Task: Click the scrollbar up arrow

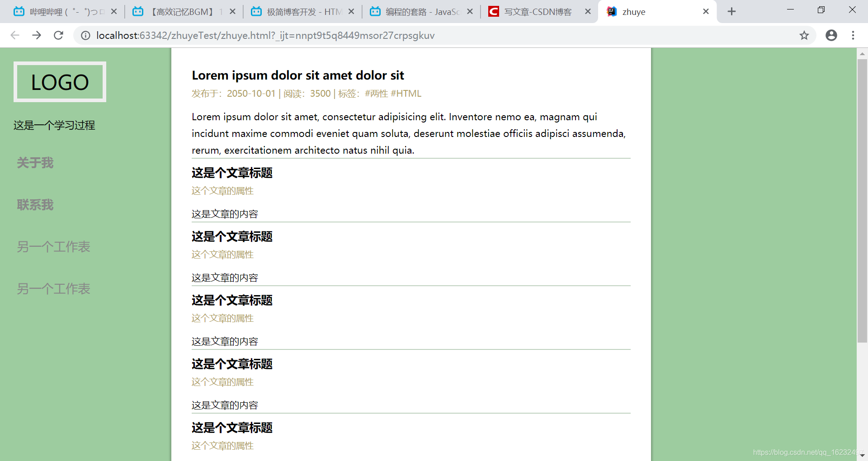Action: [x=862, y=54]
